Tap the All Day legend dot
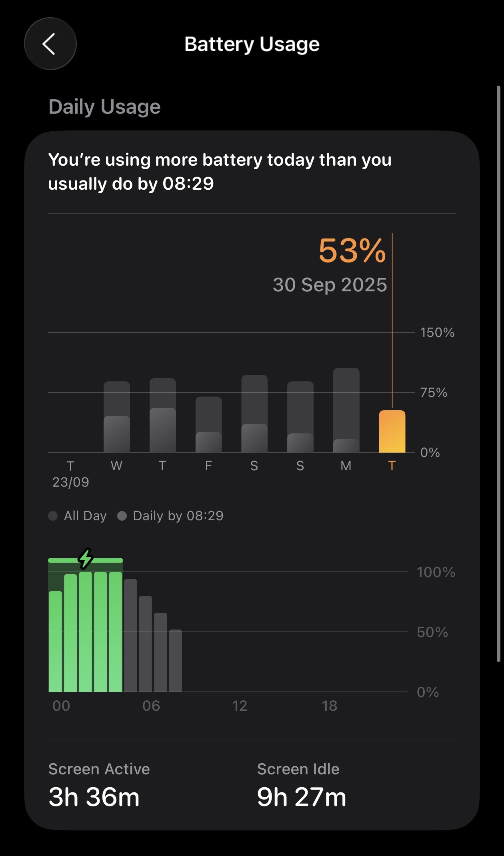 tap(53, 516)
